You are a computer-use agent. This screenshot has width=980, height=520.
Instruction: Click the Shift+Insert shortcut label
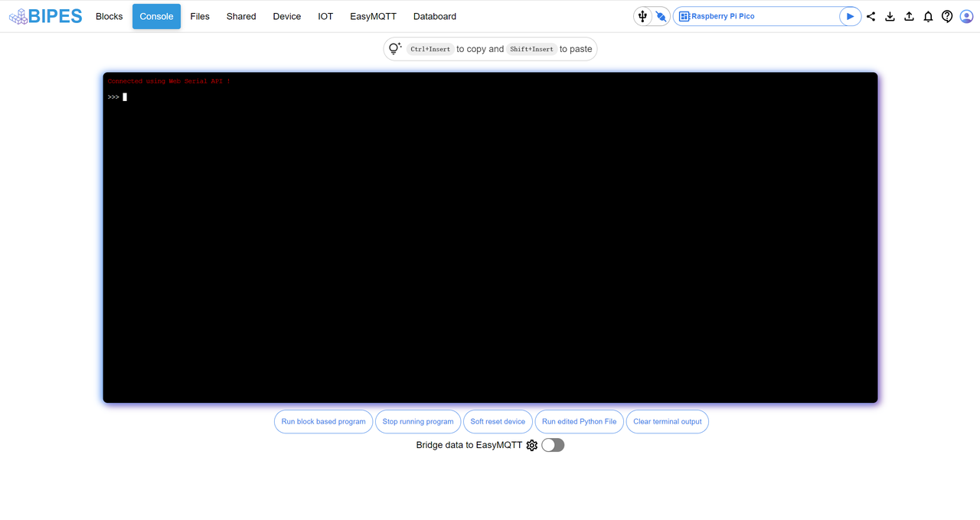(531, 49)
